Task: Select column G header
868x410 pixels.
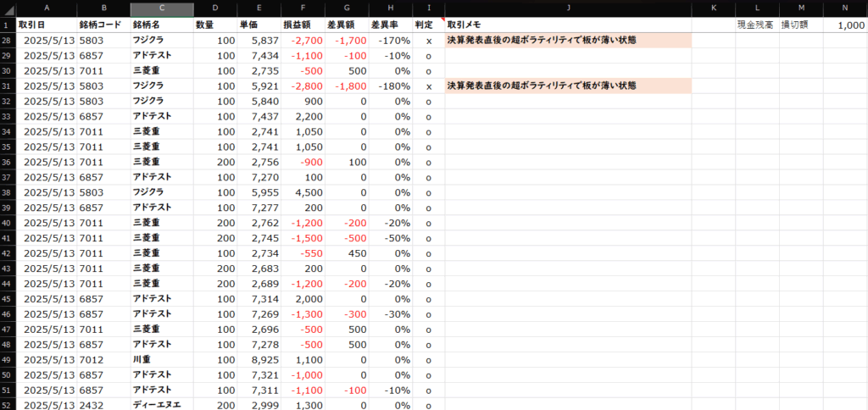Action: [x=347, y=9]
